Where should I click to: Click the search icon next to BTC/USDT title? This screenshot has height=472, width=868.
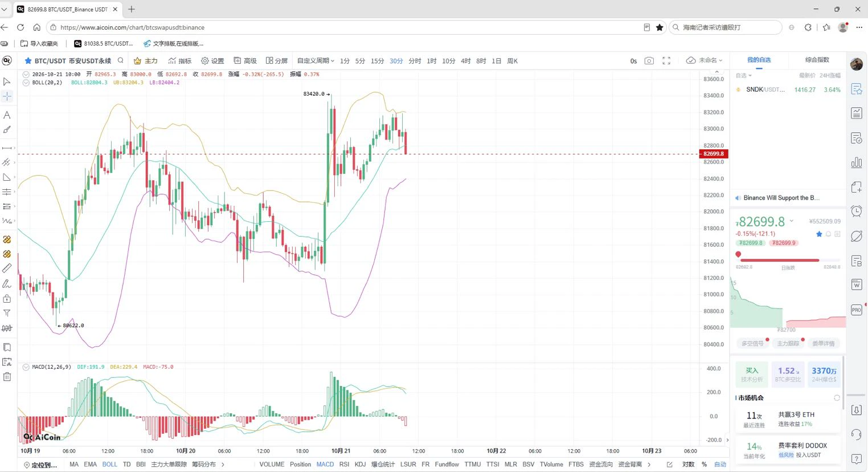tap(121, 60)
